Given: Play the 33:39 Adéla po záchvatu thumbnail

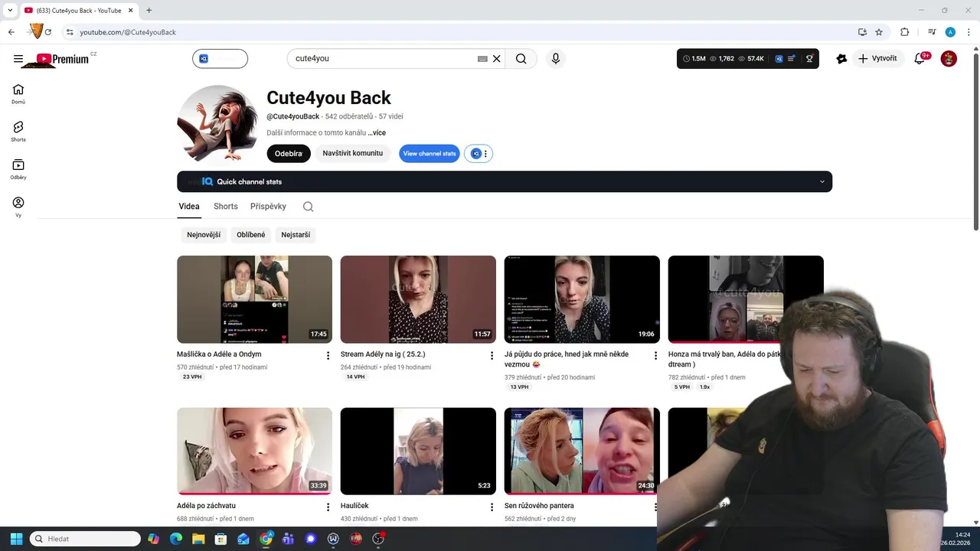Looking at the screenshot, I should [x=254, y=451].
